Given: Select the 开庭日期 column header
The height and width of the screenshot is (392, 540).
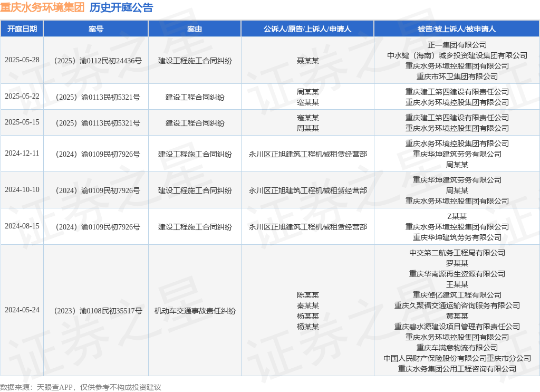Looking at the screenshot, I should click(x=22, y=29).
